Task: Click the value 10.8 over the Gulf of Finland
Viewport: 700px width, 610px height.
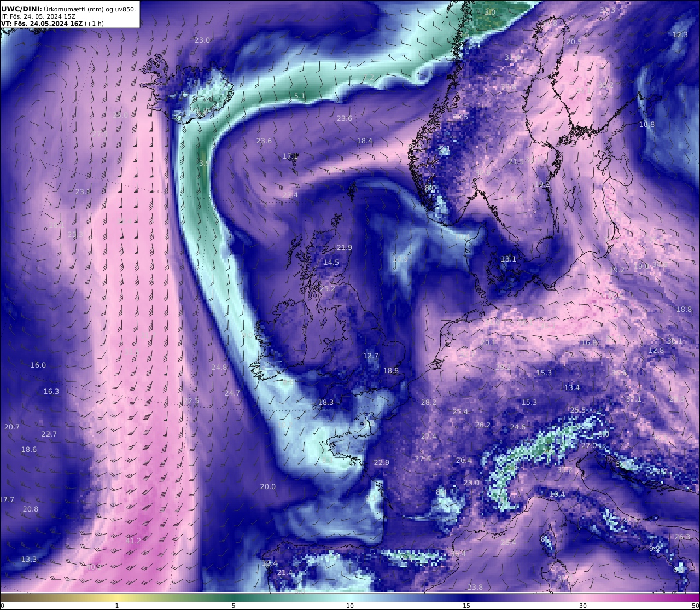Action: click(x=647, y=125)
